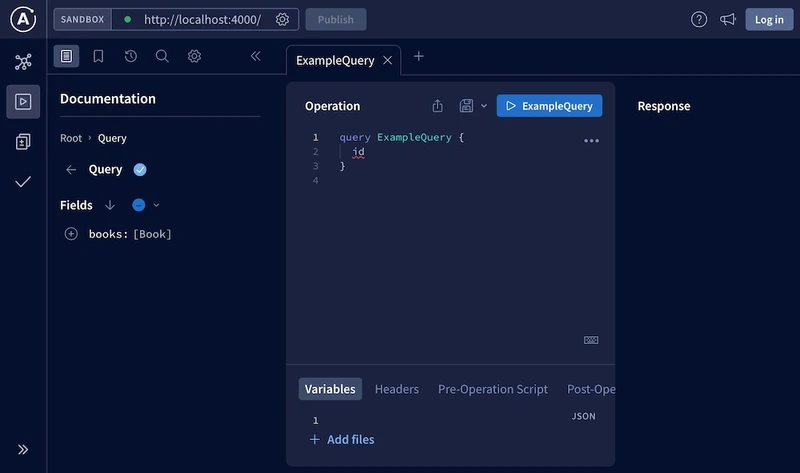Switch to the Headers tab
The height and width of the screenshot is (473, 800).
pyautogui.click(x=396, y=389)
